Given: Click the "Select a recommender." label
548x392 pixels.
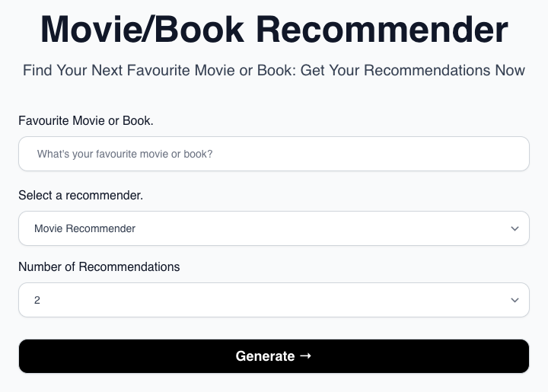Looking at the screenshot, I should coord(81,195).
